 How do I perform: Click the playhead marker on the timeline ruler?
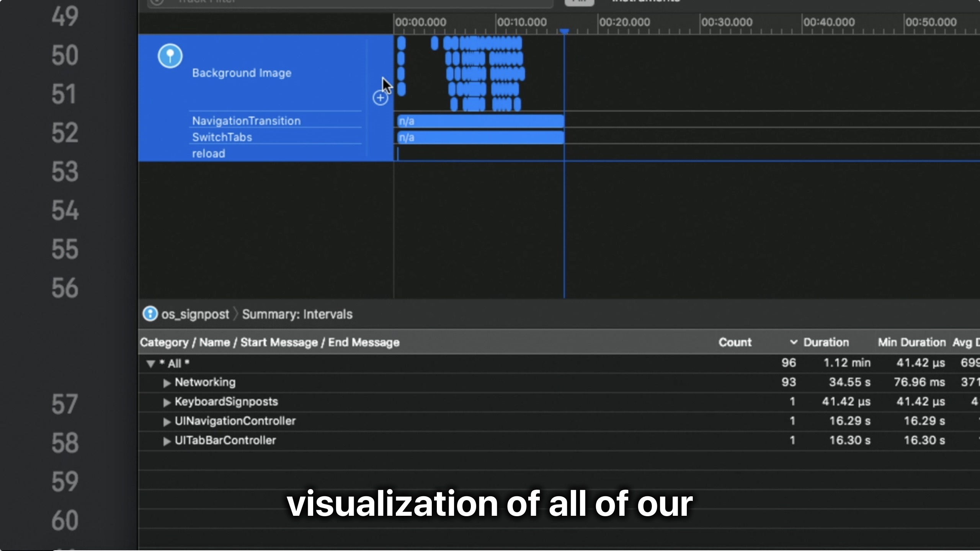(x=564, y=31)
